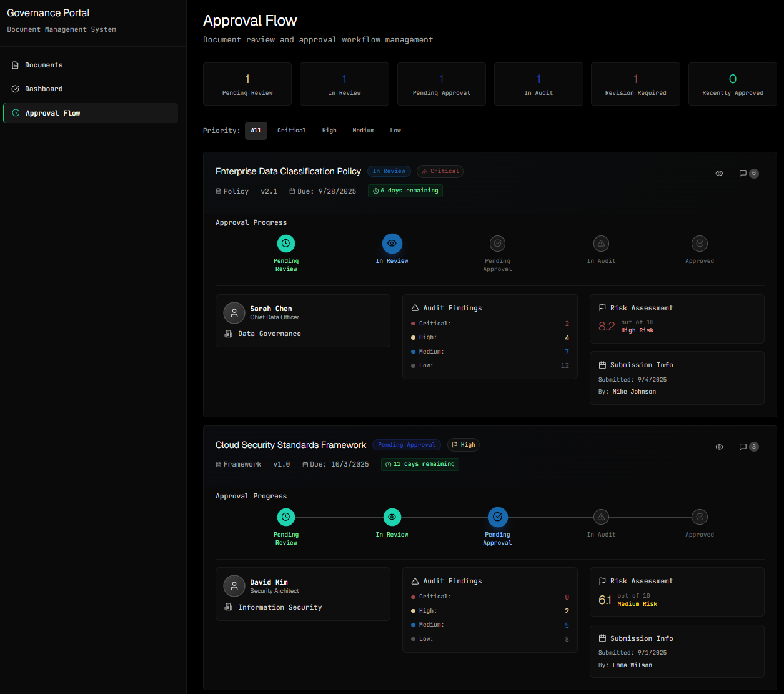Select the Pending Approval stat card
The width and height of the screenshot is (784, 694).
[x=442, y=84]
